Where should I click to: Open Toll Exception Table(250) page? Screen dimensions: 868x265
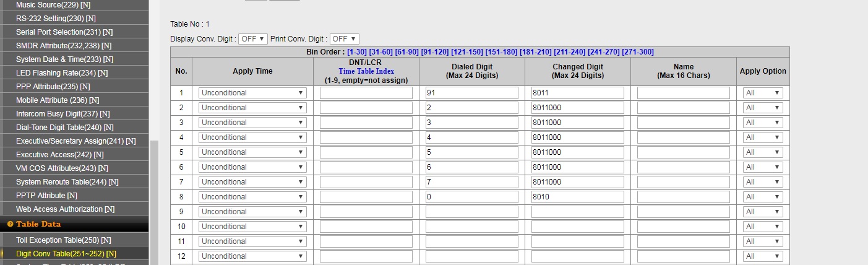click(x=63, y=240)
